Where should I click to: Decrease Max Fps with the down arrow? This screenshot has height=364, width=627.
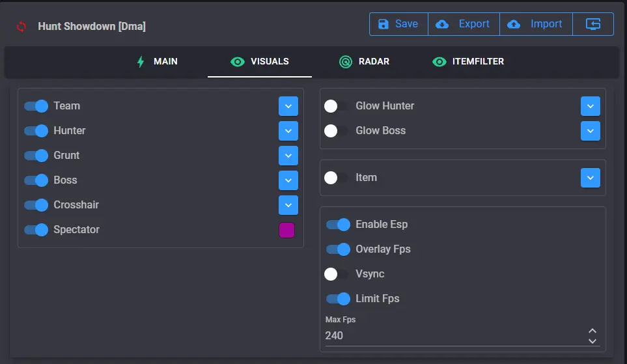pyautogui.click(x=592, y=341)
